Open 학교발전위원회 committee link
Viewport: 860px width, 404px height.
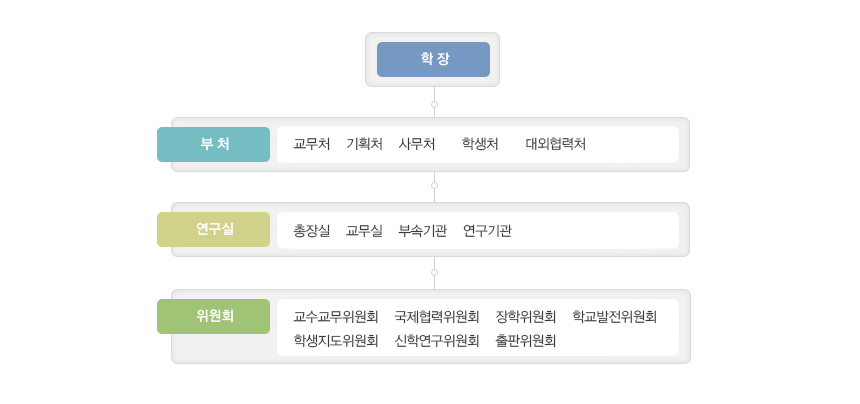[x=614, y=316]
